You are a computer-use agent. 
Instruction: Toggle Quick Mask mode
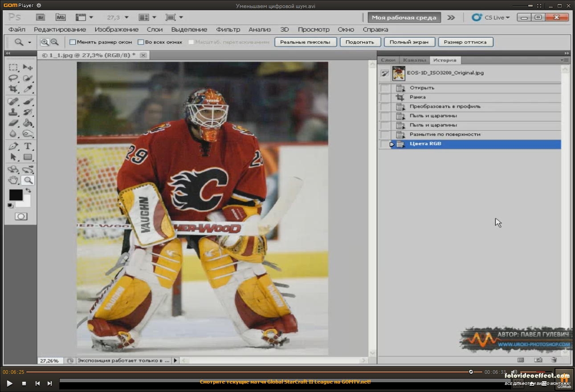pyautogui.click(x=21, y=217)
